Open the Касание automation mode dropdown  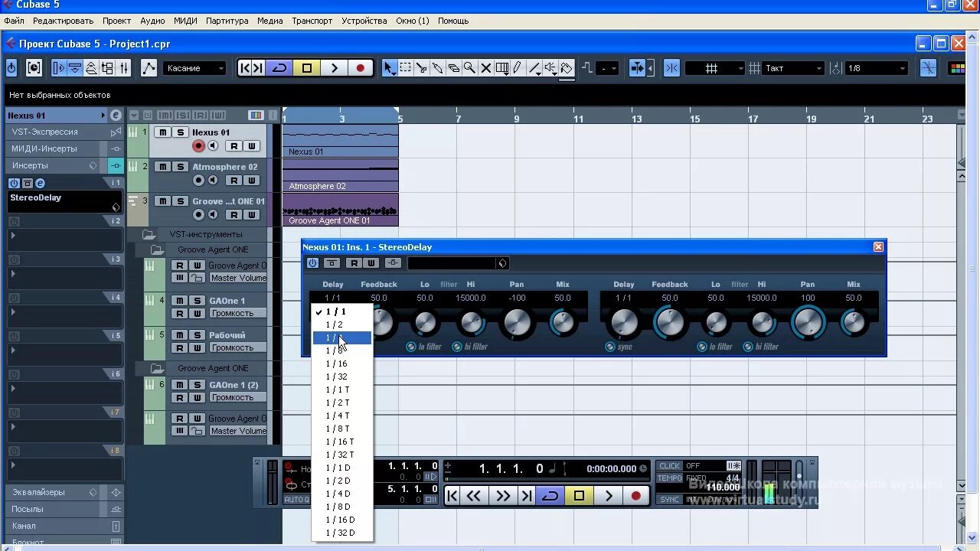click(194, 68)
